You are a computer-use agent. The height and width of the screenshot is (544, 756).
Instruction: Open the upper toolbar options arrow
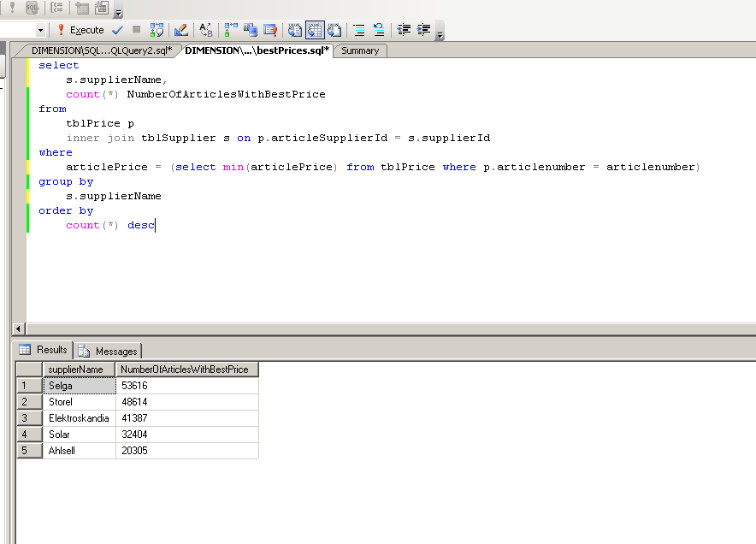coord(119,10)
